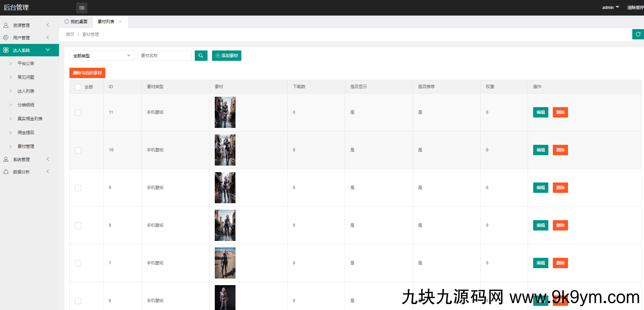Screen dimensions: 644x310
Task: Close the 素材列表 tab with X icon
Action: pos(120,21)
